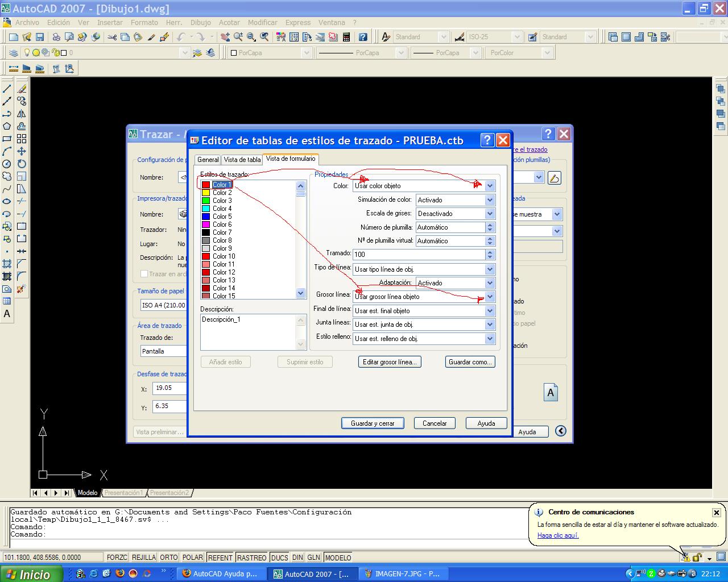Select the Move tool in modify toolbar
Viewport: 728px width, 582px height.
(x=22, y=151)
